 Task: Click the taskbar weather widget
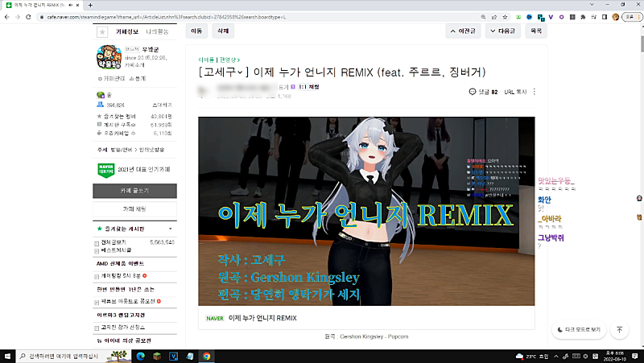pyautogui.click(x=533, y=356)
